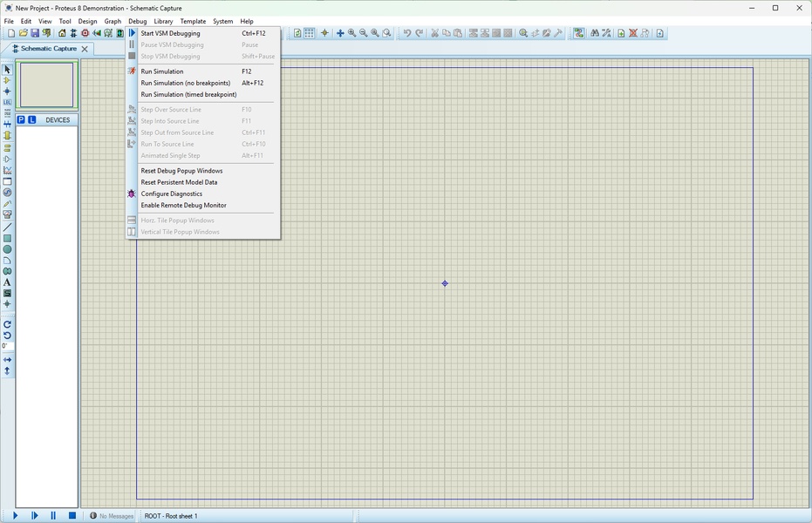Screen dimensions: 812x523
Task: Select the Component mode tool in sidebar
Action: point(7,80)
